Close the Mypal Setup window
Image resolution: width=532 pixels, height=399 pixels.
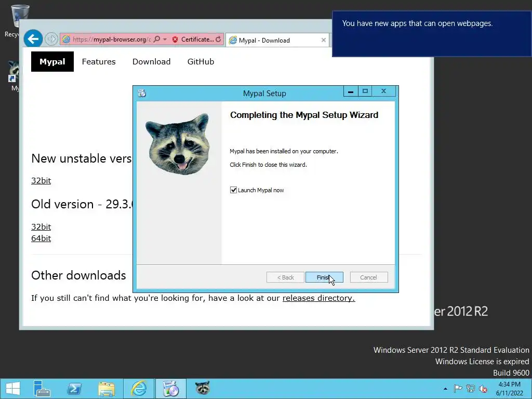pos(384,91)
